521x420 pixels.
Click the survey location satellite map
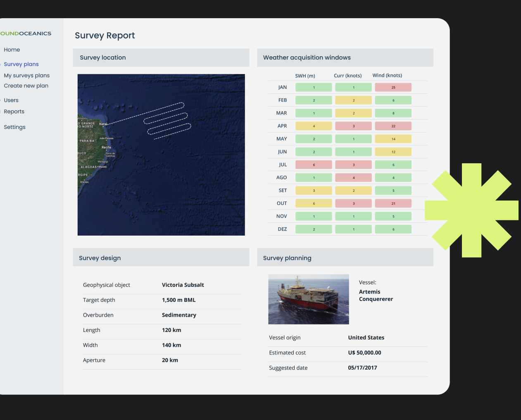(161, 155)
